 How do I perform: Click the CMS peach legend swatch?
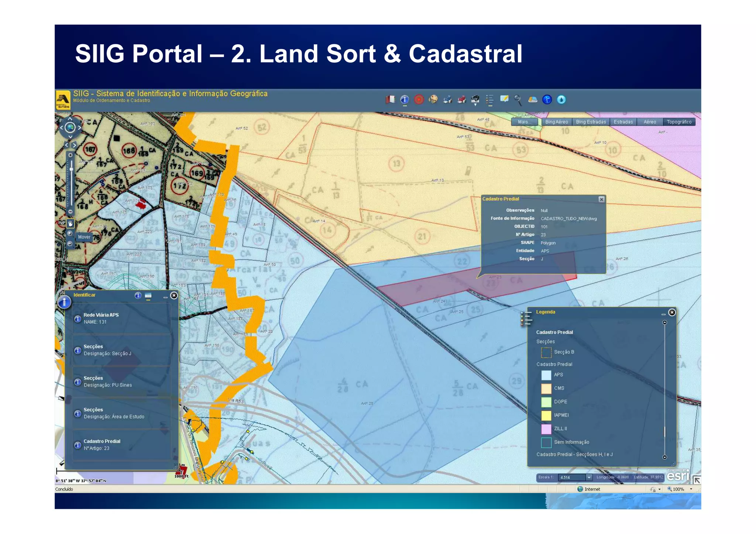click(x=546, y=389)
